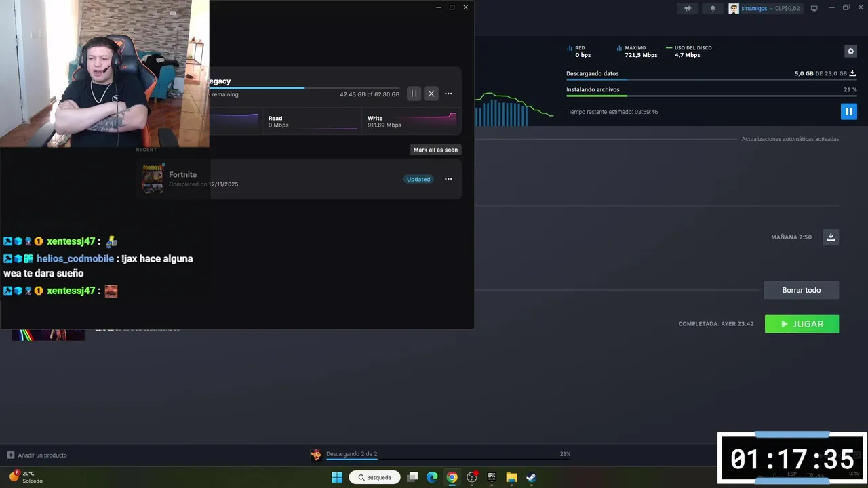Click Mark all as seen
Image resolution: width=868 pixels, height=488 pixels.
point(435,150)
